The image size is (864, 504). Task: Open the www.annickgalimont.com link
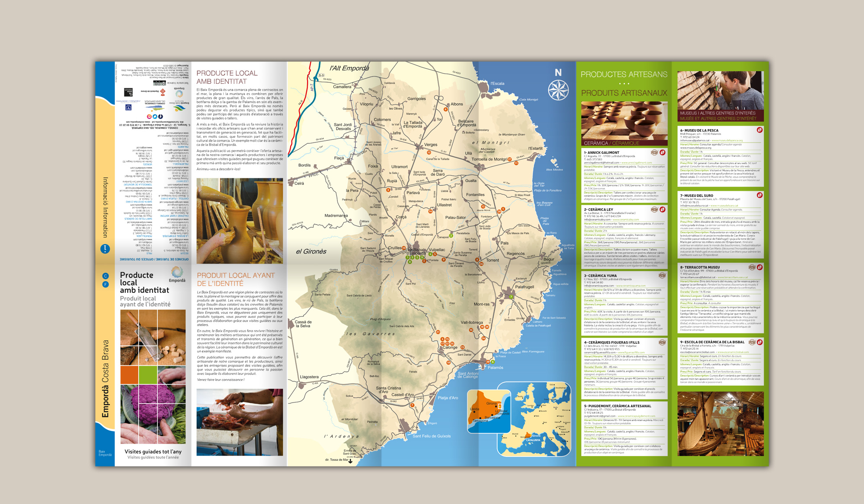[x=637, y=163]
